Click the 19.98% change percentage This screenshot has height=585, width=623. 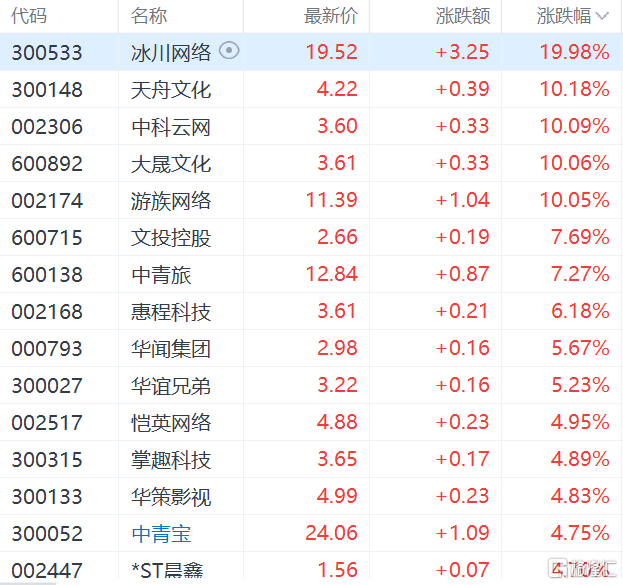click(x=575, y=52)
